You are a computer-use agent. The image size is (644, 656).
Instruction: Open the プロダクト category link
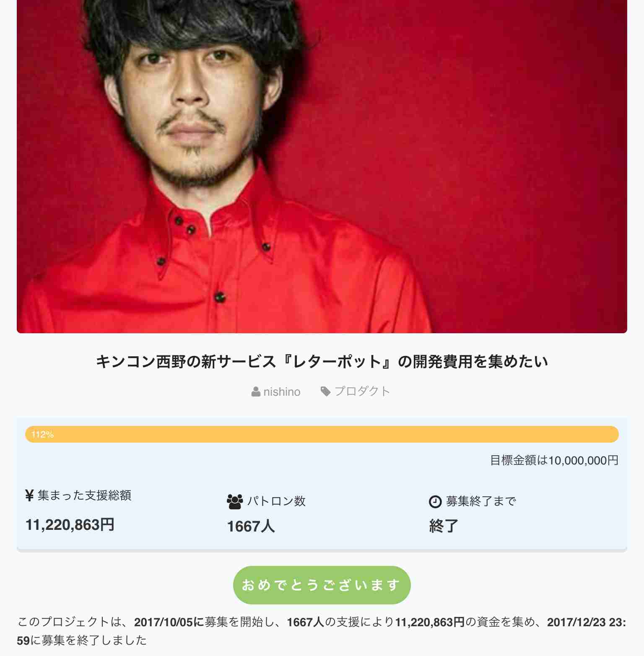pos(362,392)
